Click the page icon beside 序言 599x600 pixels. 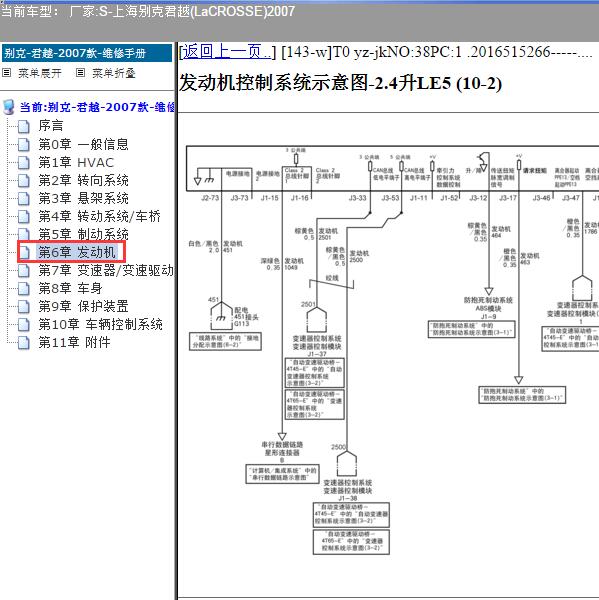point(24,126)
